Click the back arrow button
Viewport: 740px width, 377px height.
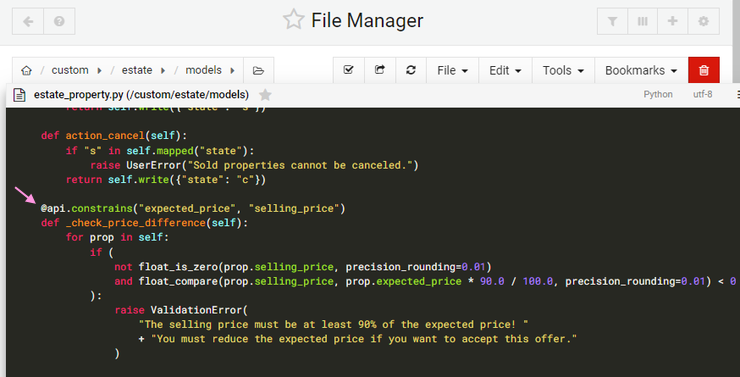pos(28,21)
